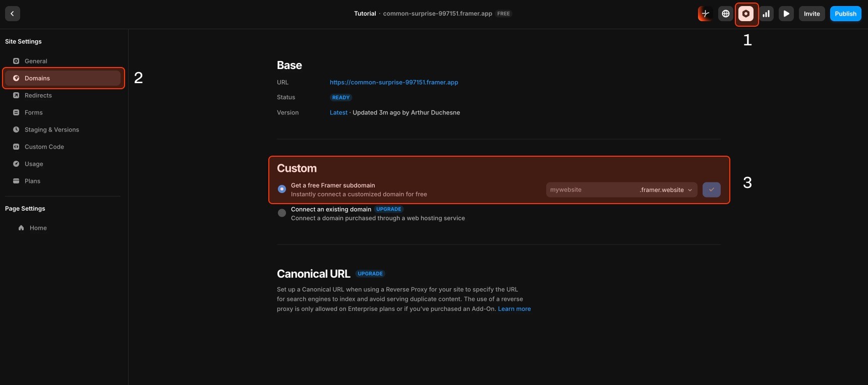Click the Tutorial project name in title
The height and width of the screenshot is (385, 868).
(x=365, y=14)
